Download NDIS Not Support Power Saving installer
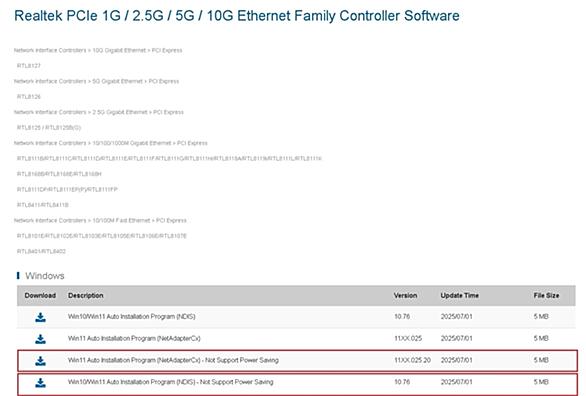586x396 pixels. [40, 382]
